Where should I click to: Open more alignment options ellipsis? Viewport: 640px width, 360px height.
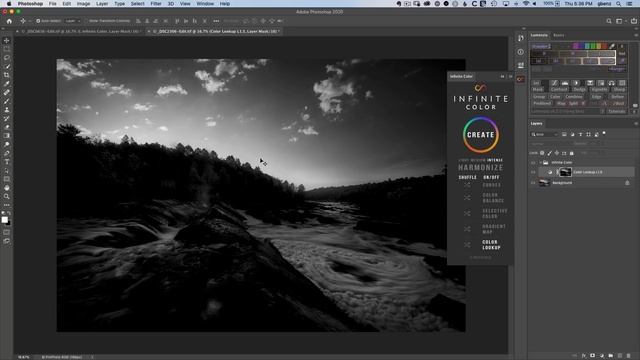pos(216,21)
